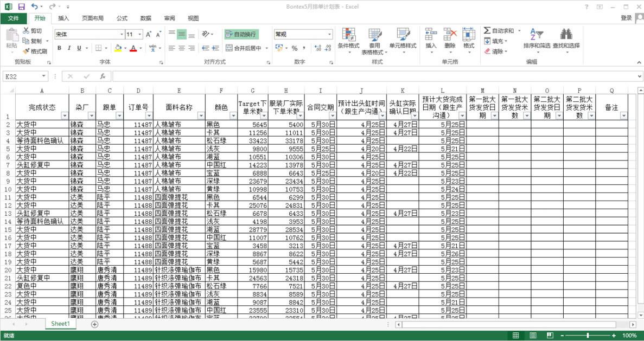Click the Redo arrow icon
This screenshot has height=341, width=644.
[52, 7]
